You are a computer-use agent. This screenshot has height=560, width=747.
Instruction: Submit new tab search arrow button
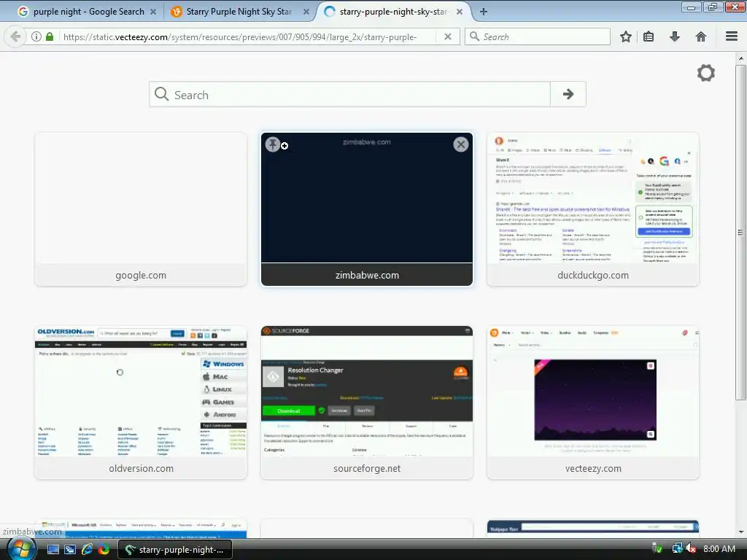click(x=568, y=94)
